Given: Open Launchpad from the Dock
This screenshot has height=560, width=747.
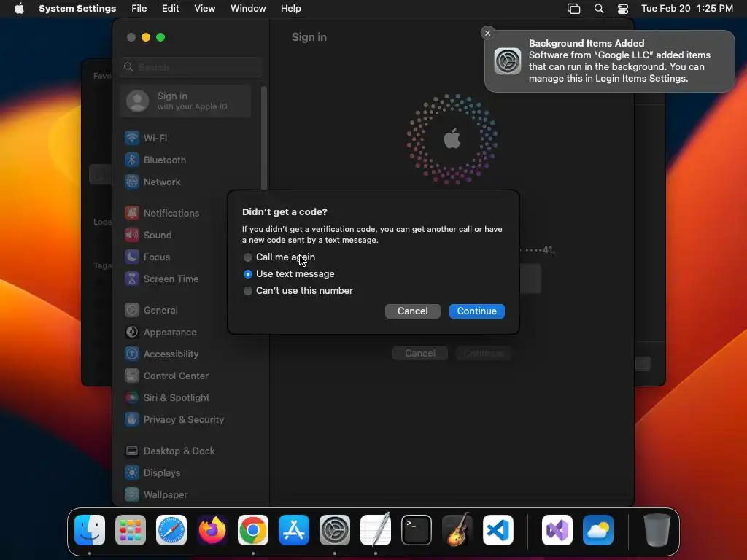Looking at the screenshot, I should point(131,530).
